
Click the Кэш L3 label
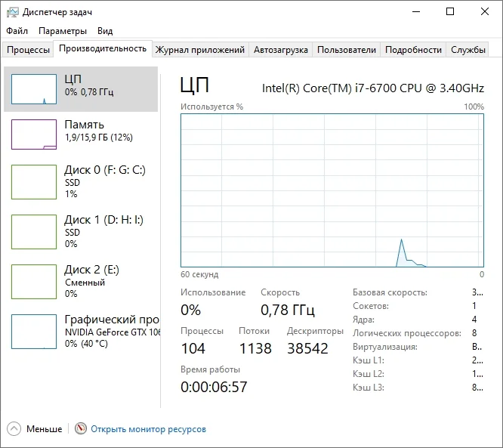coord(369,388)
